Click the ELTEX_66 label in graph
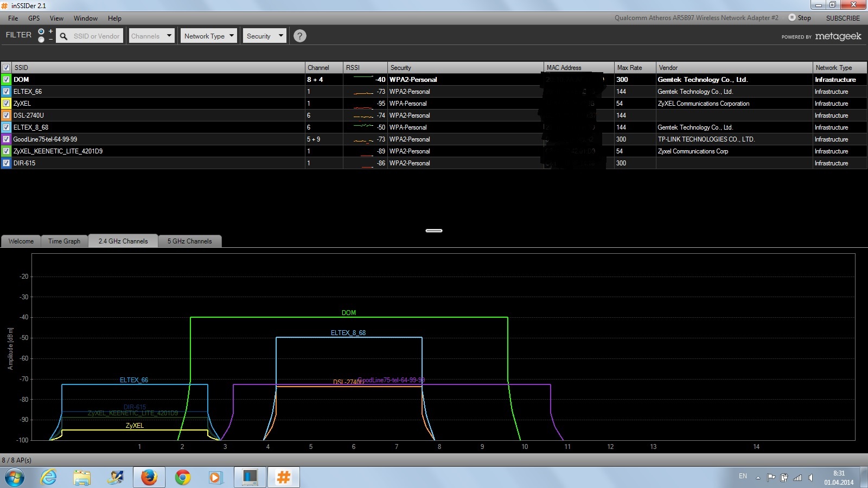 pos(134,380)
